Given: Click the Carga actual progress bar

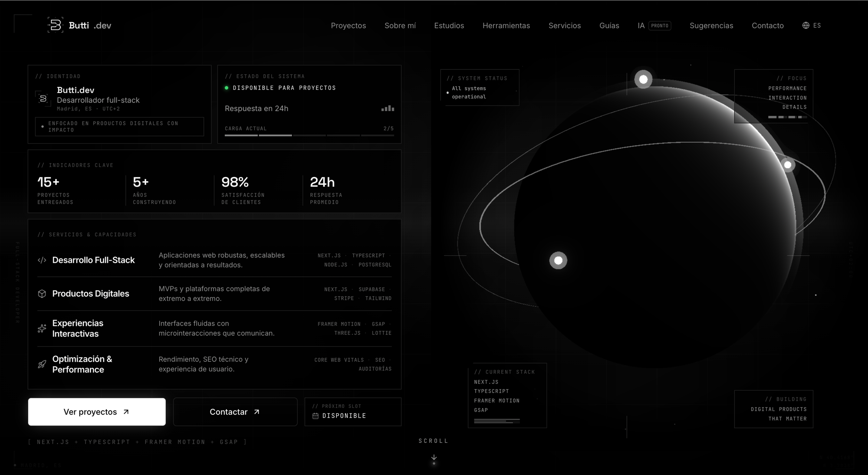Looking at the screenshot, I should tap(309, 135).
